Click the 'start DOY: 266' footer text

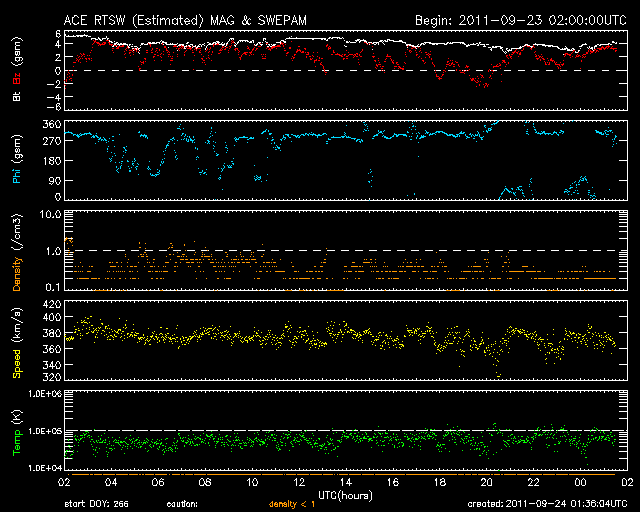96,504
